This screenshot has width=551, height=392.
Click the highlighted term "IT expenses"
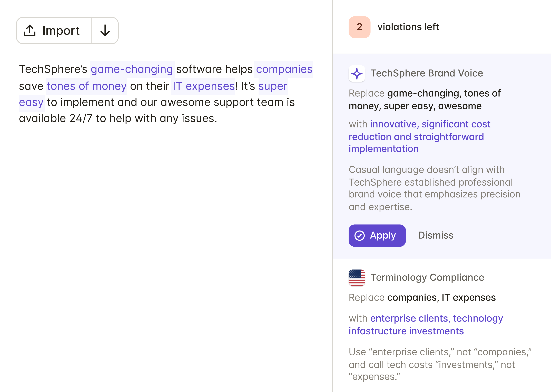click(x=203, y=86)
